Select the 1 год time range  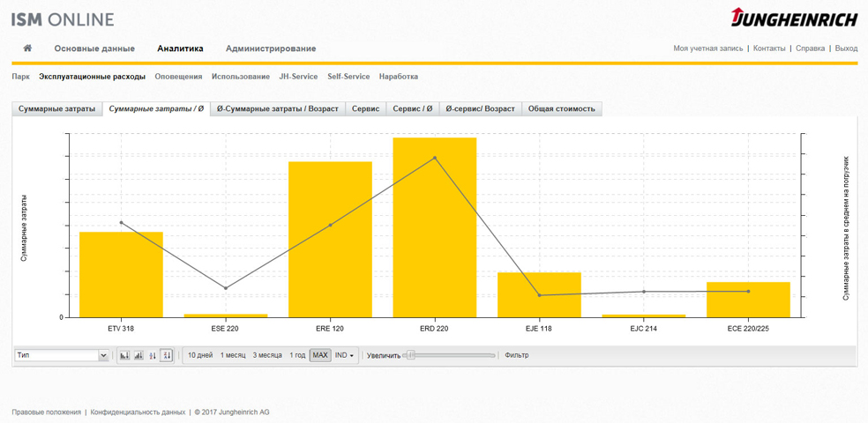(297, 355)
